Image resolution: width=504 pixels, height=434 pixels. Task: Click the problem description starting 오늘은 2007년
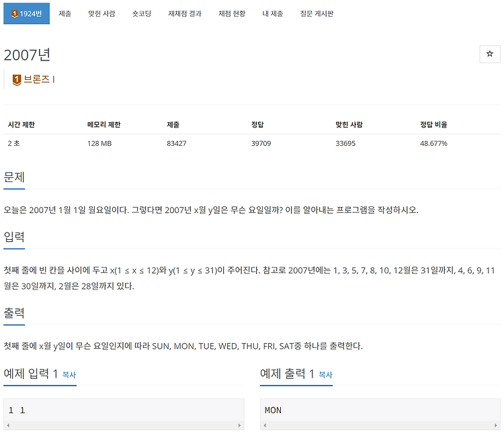[211, 210]
